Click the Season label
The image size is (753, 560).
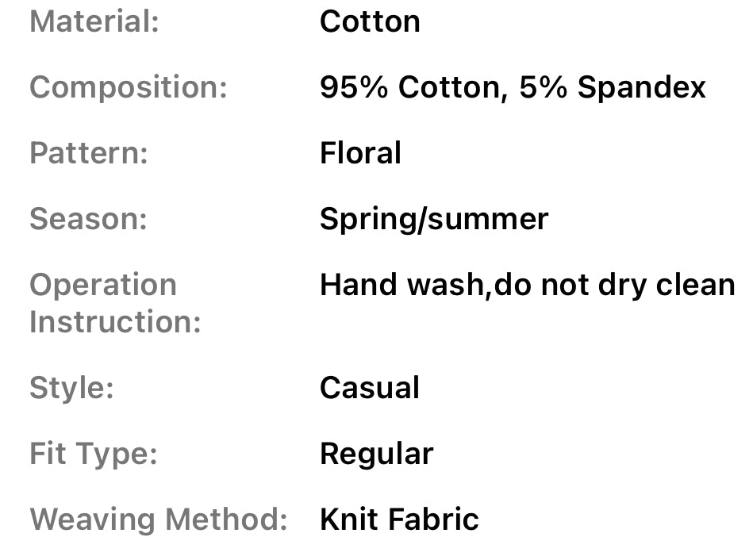click(x=88, y=219)
